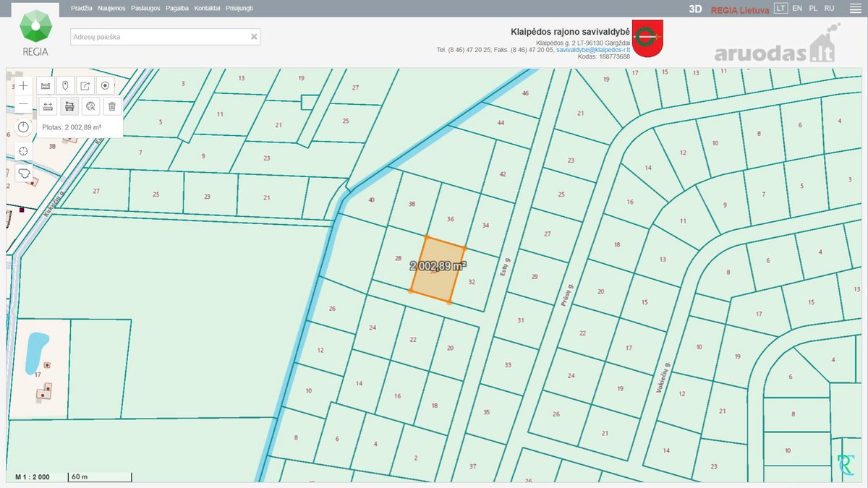This screenshot has width=868, height=488.
Task: Click the round target record icon
Action: pyautogui.click(x=106, y=85)
